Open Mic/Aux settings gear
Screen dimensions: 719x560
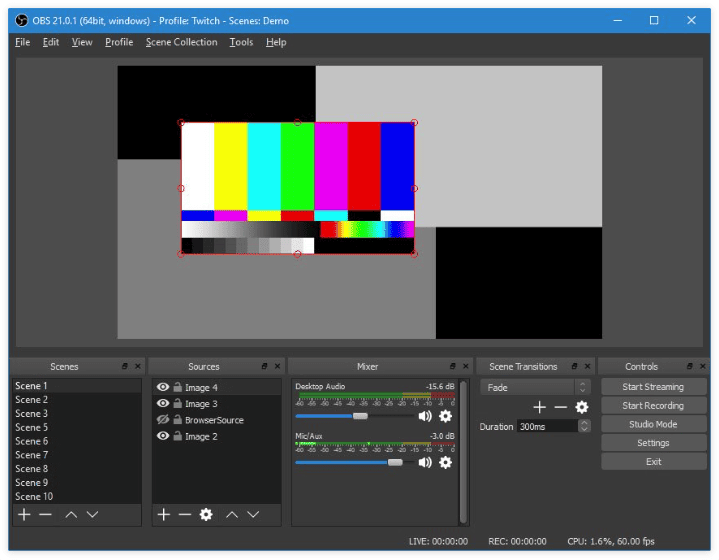tap(445, 462)
